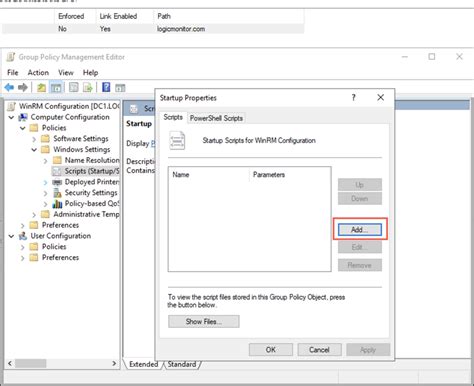
Task: Click the Up one level folder icon
Action: point(41,88)
